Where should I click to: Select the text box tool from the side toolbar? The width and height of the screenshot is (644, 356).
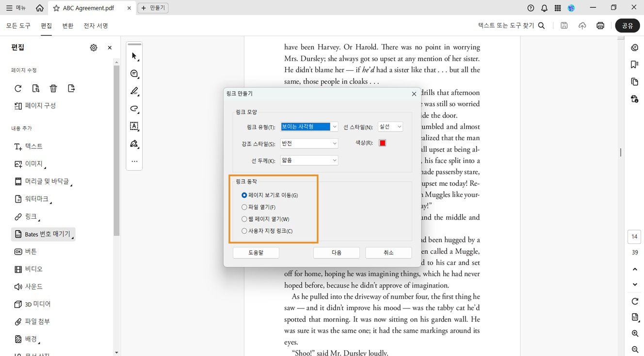pyautogui.click(x=134, y=126)
